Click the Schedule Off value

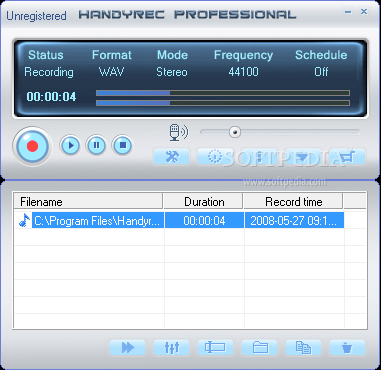tap(321, 72)
